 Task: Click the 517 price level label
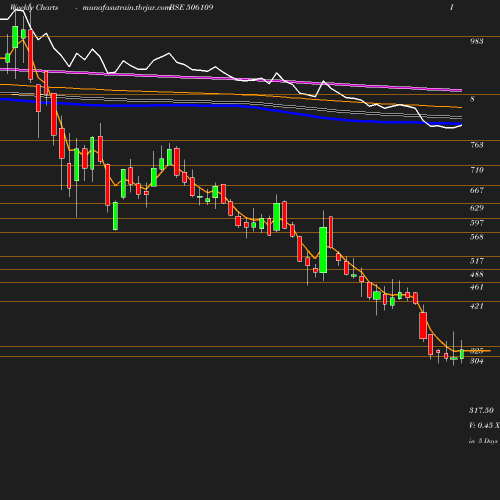477,261
